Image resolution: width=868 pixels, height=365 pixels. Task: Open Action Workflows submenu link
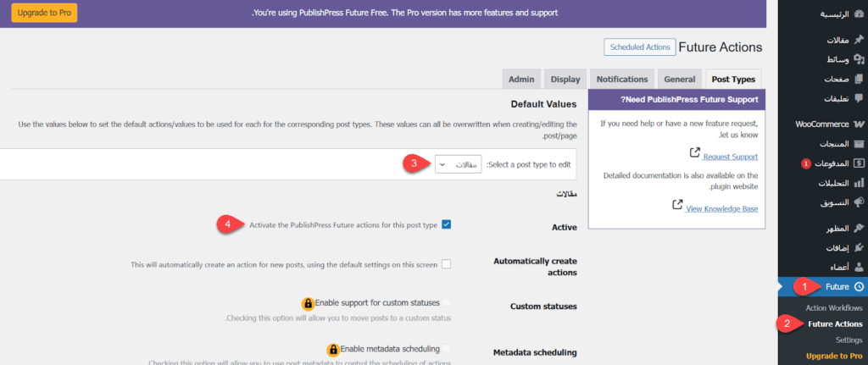coord(833,307)
